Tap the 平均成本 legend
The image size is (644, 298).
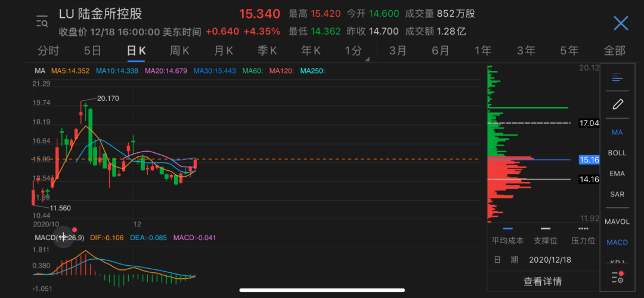point(507,241)
